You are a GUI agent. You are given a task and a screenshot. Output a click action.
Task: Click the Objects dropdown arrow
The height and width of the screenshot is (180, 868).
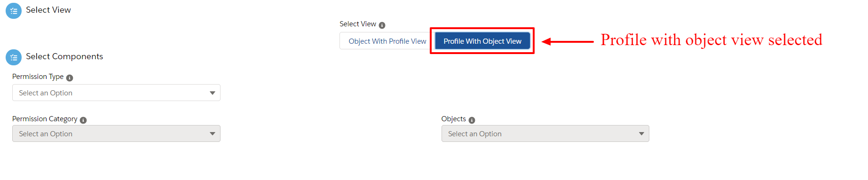pos(641,134)
